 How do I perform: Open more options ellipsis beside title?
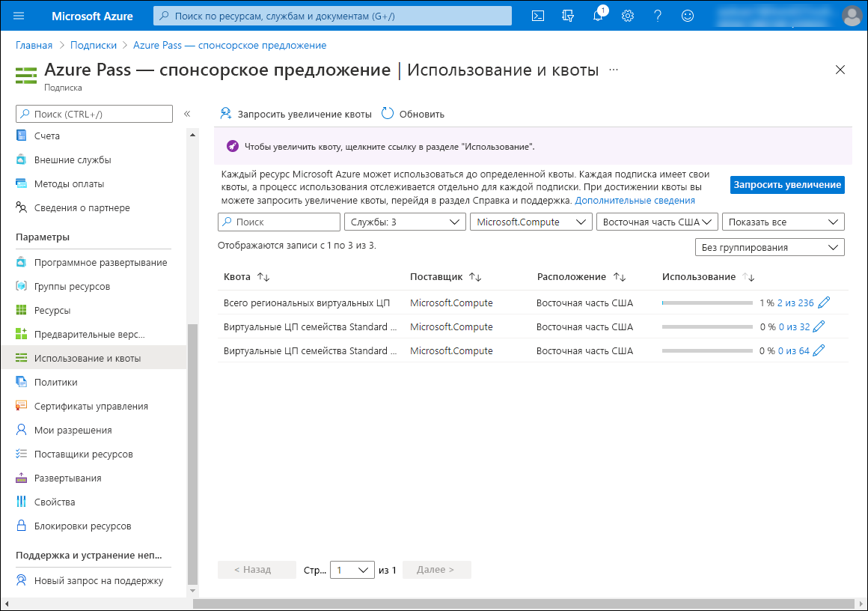pos(614,70)
